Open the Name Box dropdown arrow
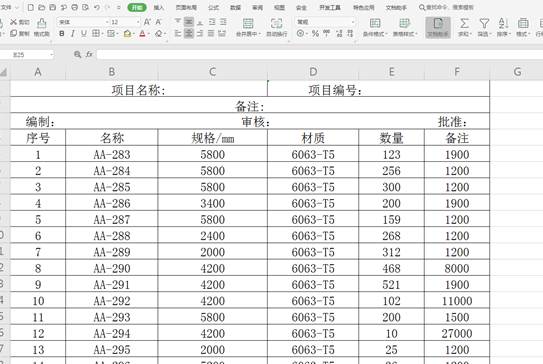 (x=51, y=55)
